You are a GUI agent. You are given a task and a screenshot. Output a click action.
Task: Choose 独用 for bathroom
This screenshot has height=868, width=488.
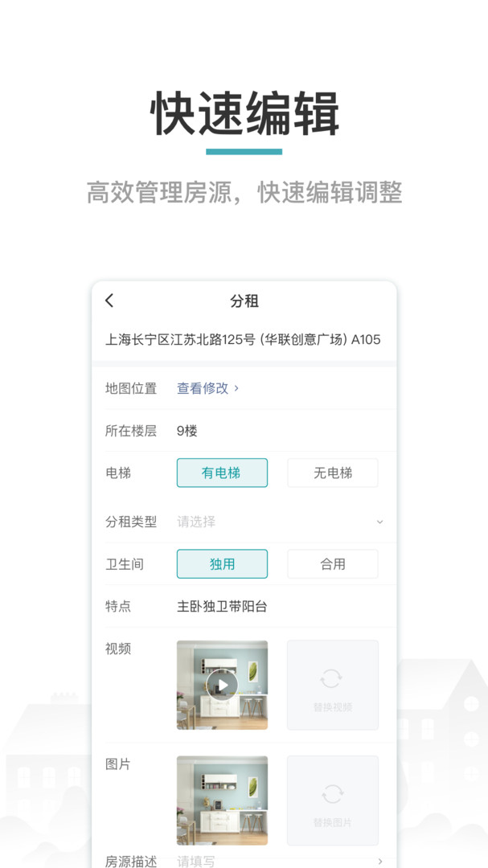click(222, 564)
